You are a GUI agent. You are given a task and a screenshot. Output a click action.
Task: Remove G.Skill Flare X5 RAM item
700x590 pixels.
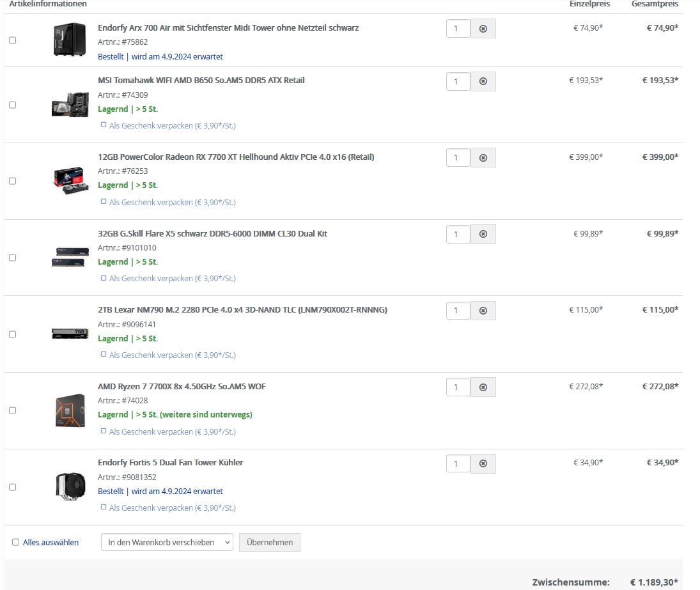(x=483, y=234)
